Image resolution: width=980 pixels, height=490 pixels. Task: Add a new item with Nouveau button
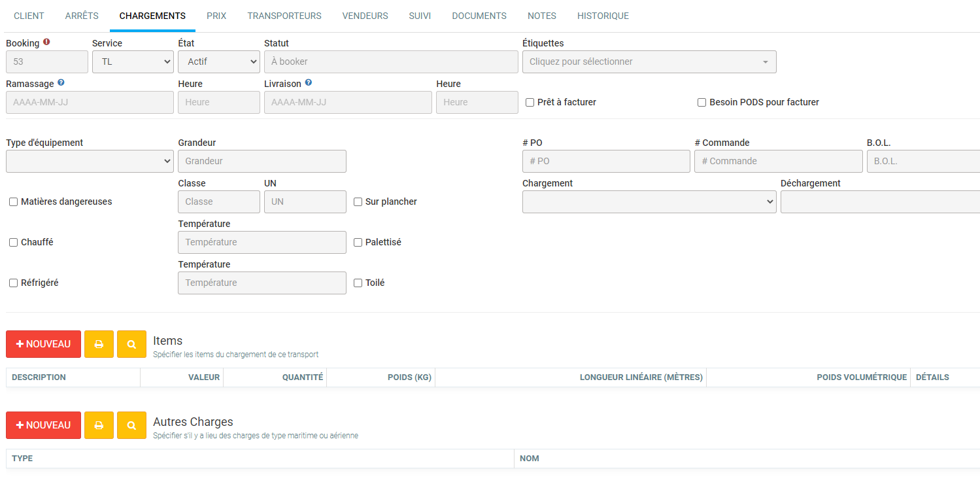pyautogui.click(x=43, y=344)
